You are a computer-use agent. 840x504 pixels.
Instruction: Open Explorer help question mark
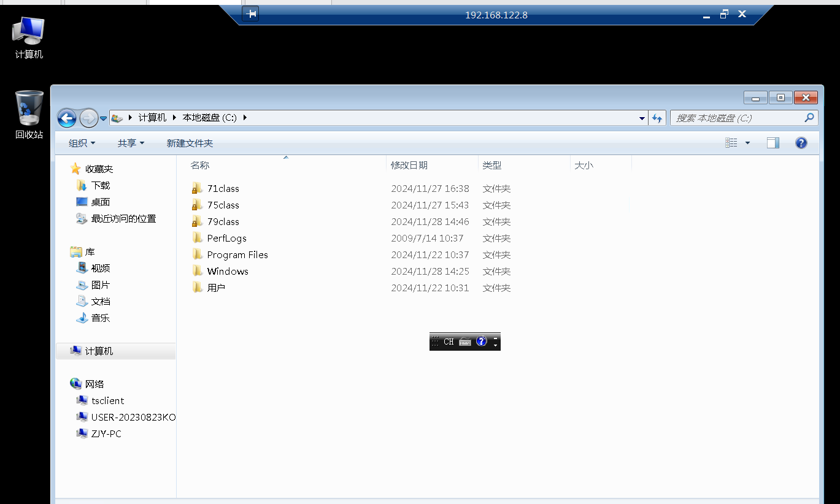click(x=801, y=143)
